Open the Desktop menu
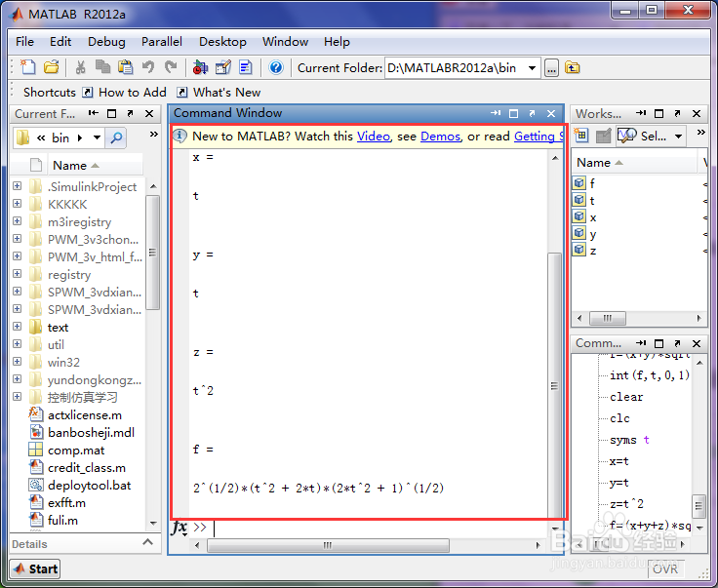The height and width of the screenshot is (588, 718). click(222, 42)
